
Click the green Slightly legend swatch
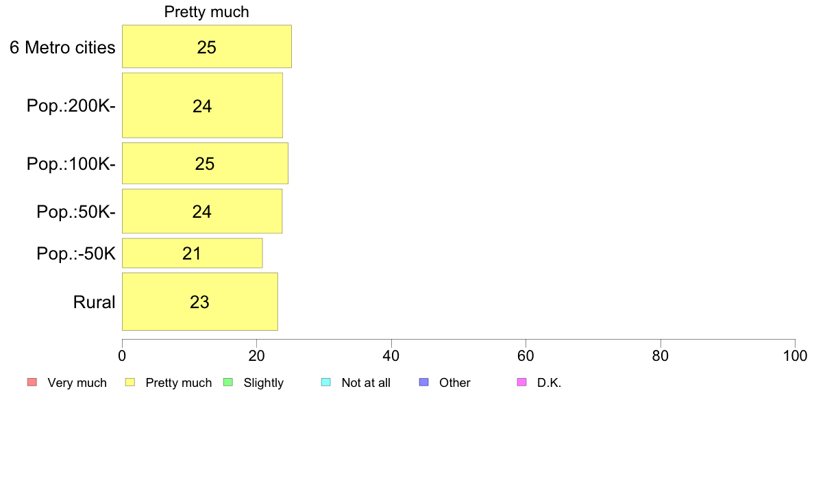pos(228,383)
